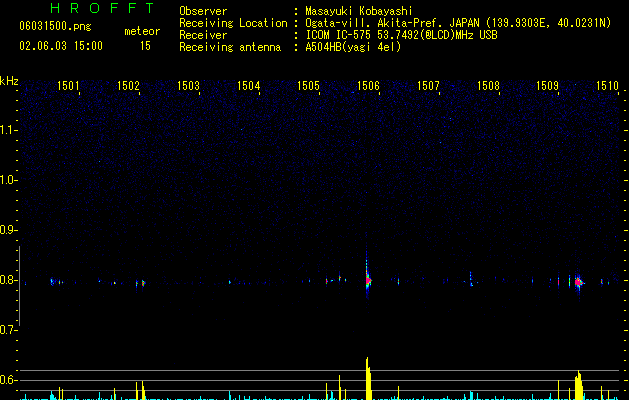Click the Receiving antenna label
This screenshot has height=400, width=629.
point(230,47)
